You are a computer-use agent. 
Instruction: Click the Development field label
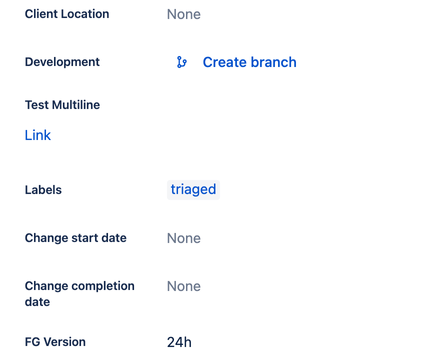62,62
